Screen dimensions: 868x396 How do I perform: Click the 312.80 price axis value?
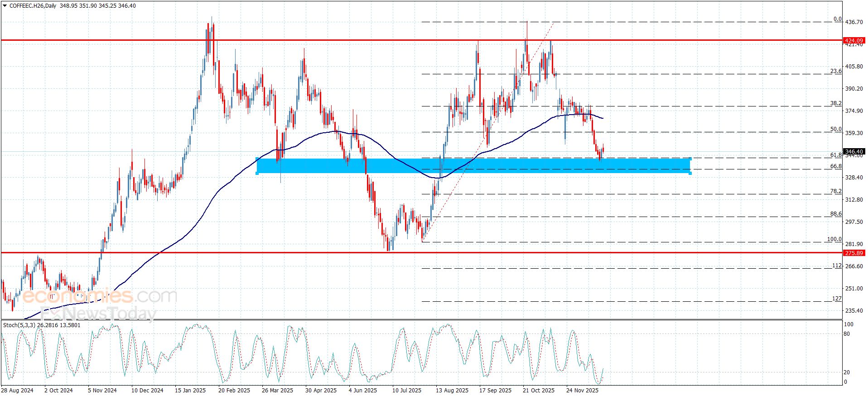tap(854, 200)
